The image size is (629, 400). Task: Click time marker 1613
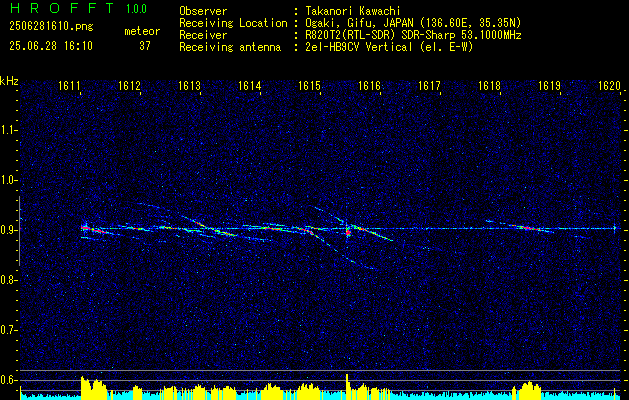click(x=189, y=85)
